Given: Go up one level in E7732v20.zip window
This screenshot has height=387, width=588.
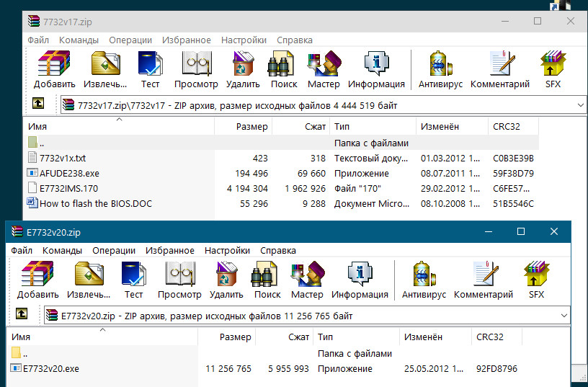Looking at the screenshot, I should [x=22, y=313].
